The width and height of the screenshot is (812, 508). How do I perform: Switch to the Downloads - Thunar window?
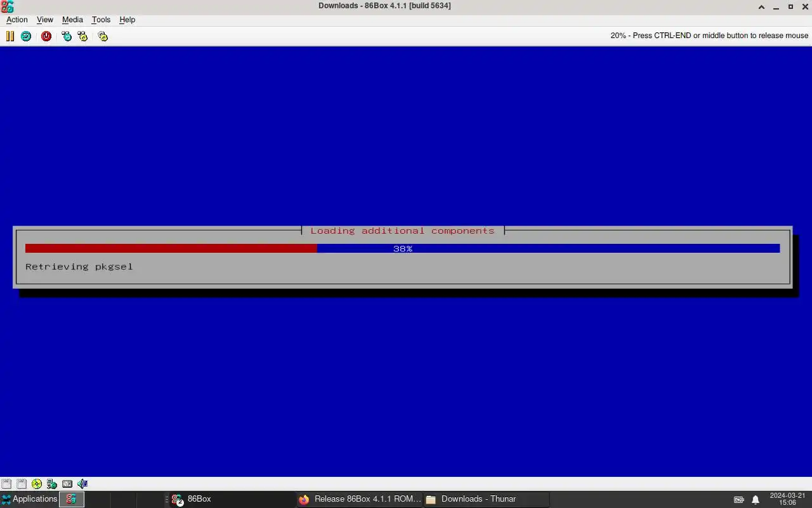click(x=486, y=499)
